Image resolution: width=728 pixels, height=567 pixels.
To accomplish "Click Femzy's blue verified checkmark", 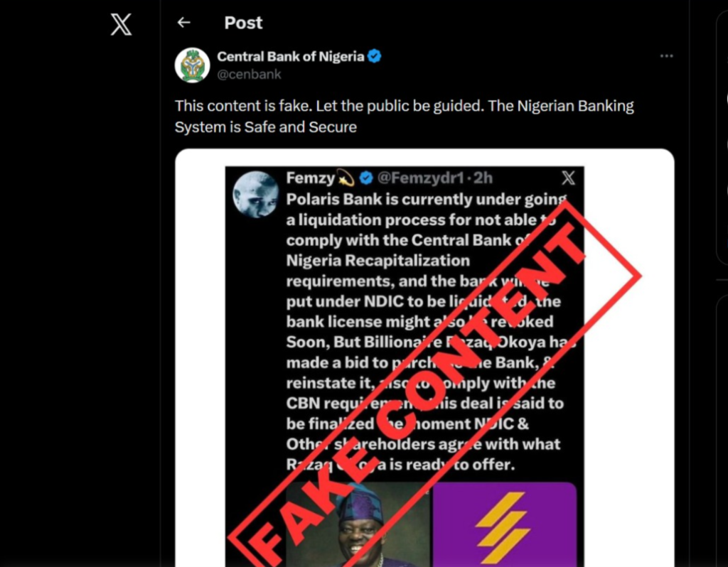I will click(366, 178).
